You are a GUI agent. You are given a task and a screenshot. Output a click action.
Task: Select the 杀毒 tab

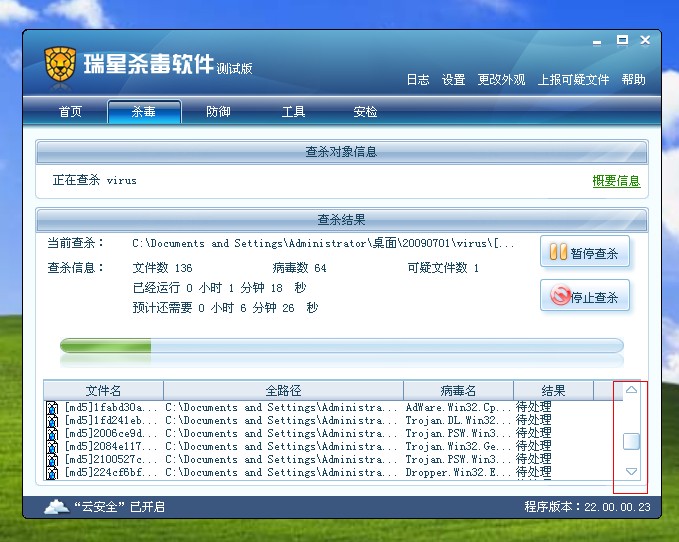pos(144,112)
